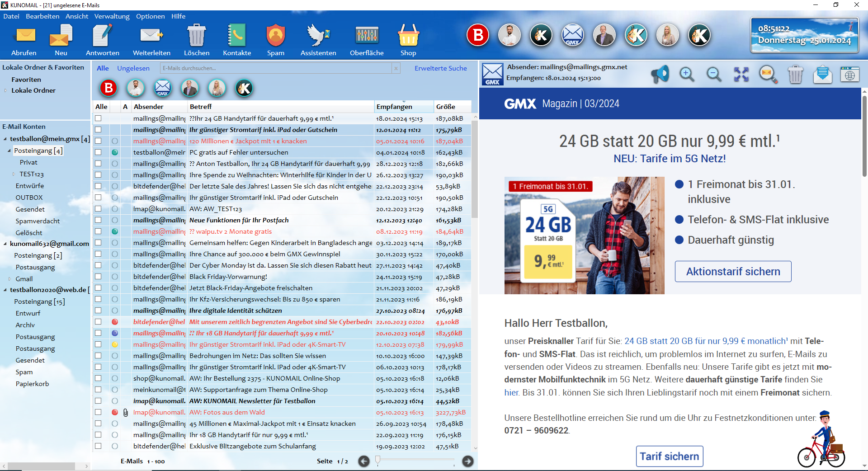This screenshot has height=471, width=868.
Task: Select the blonde woman avatar in top toolbar
Action: point(668,35)
